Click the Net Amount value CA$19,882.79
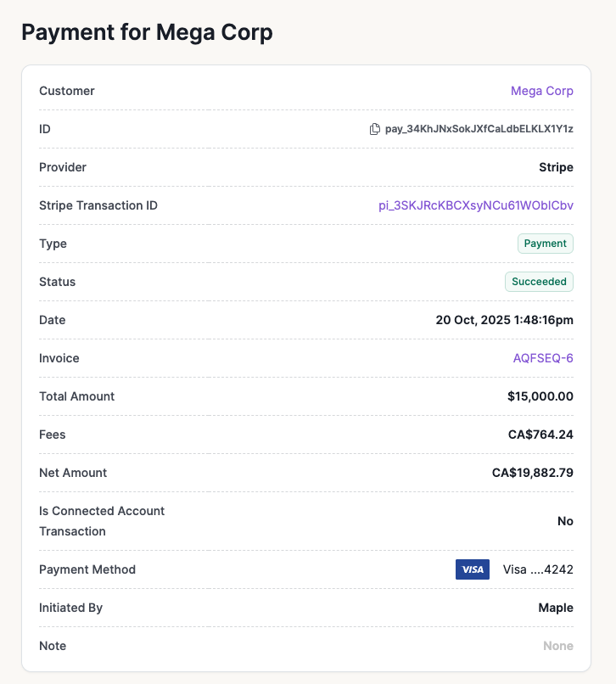The width and height of the screenshot is (616, 684). coord(532,473)
